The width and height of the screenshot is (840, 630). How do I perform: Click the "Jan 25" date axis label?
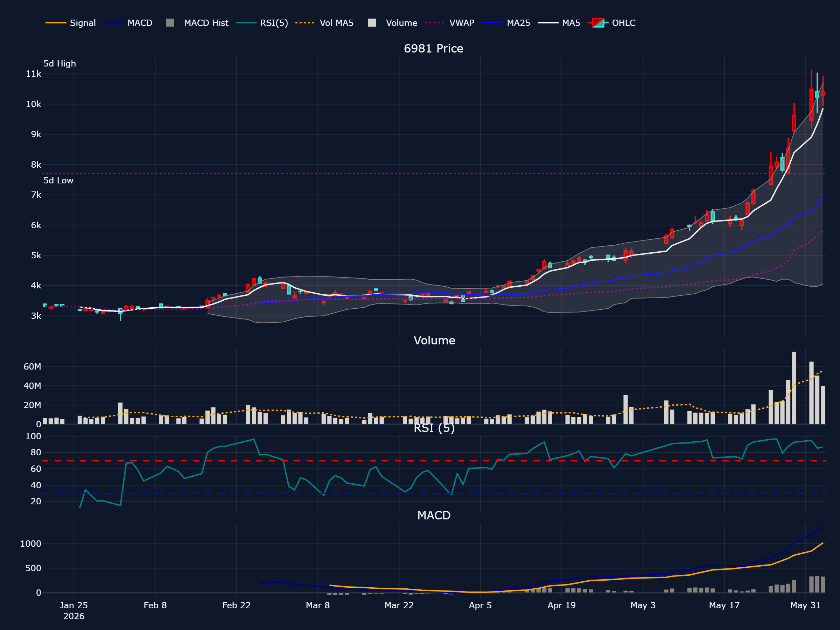point(73,605)
